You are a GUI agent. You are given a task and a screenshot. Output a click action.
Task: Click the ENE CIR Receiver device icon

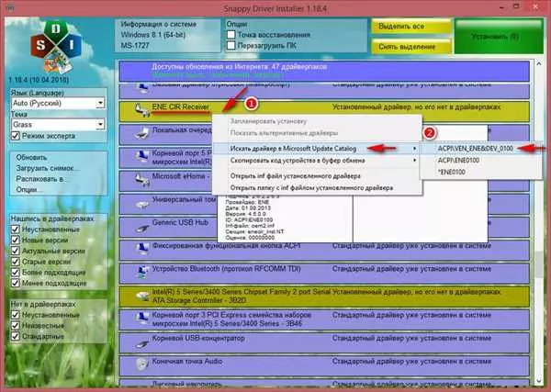pyautogui.click(x=142, y=110)
